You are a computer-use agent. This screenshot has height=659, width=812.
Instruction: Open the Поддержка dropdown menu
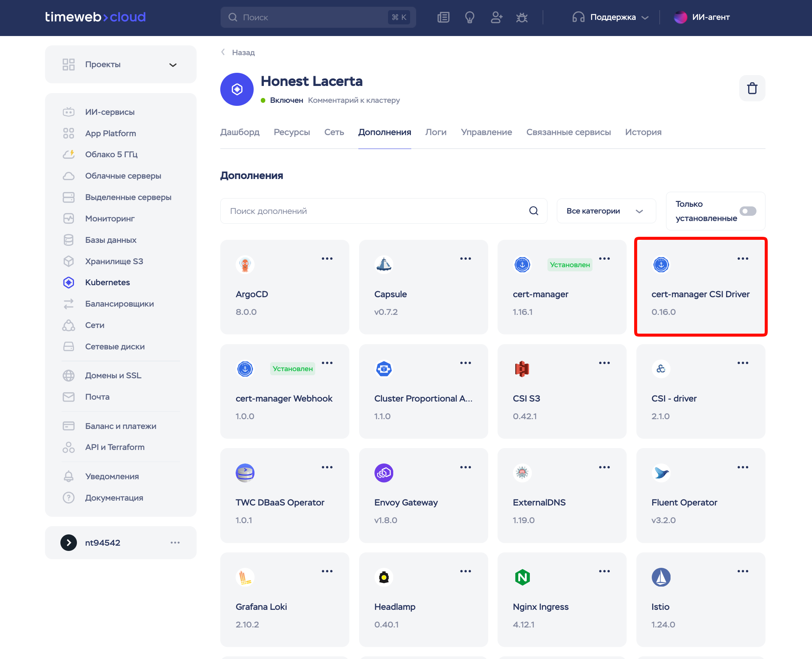click(x=611, y=17)
